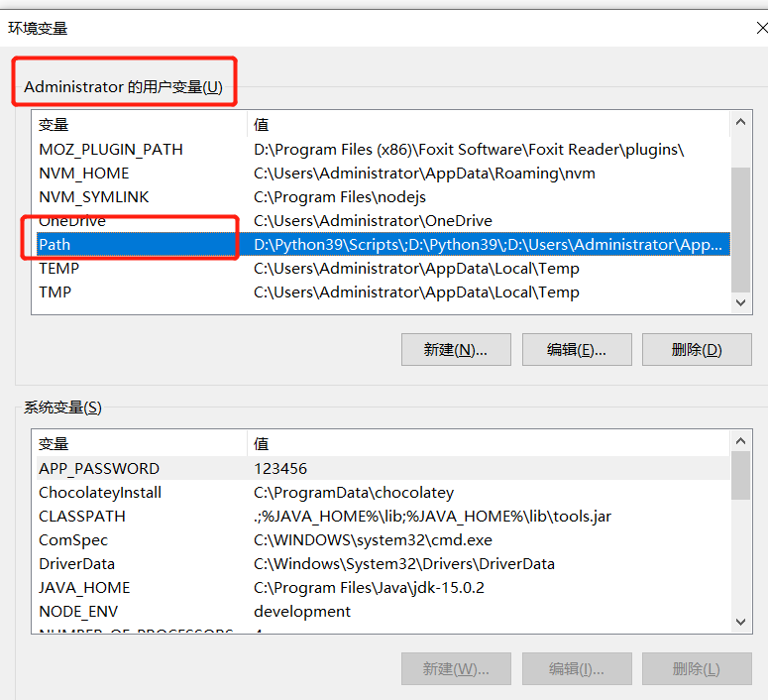This screenshot has height=700, width=768.
Task: Click the 变量 column header in user variables
Action: click(x=140, y=125)
